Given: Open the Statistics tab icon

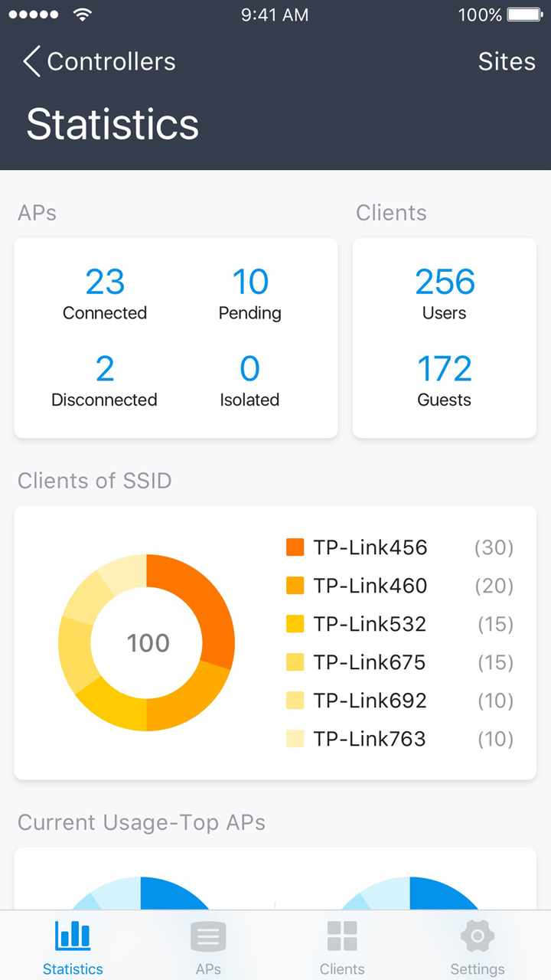Looking at the screenshot, I should coord(73,936).
